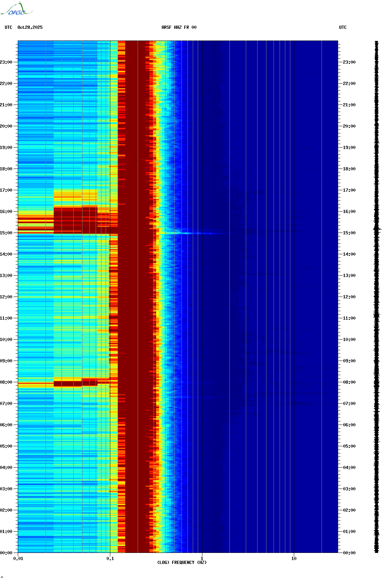Select the 00:00 label on the right time axis
Screen dimensions: 392x581
349,553
